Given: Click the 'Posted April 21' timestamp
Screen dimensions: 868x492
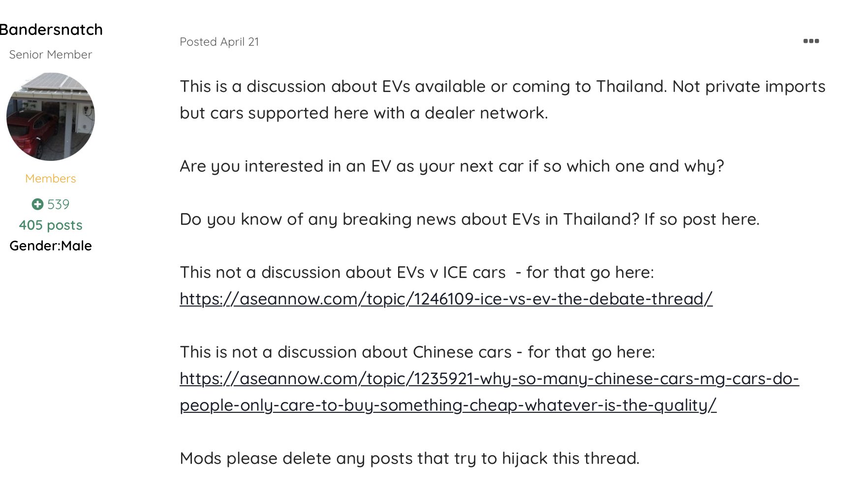Looking at the screenshot, I should [x=219, y=42].
